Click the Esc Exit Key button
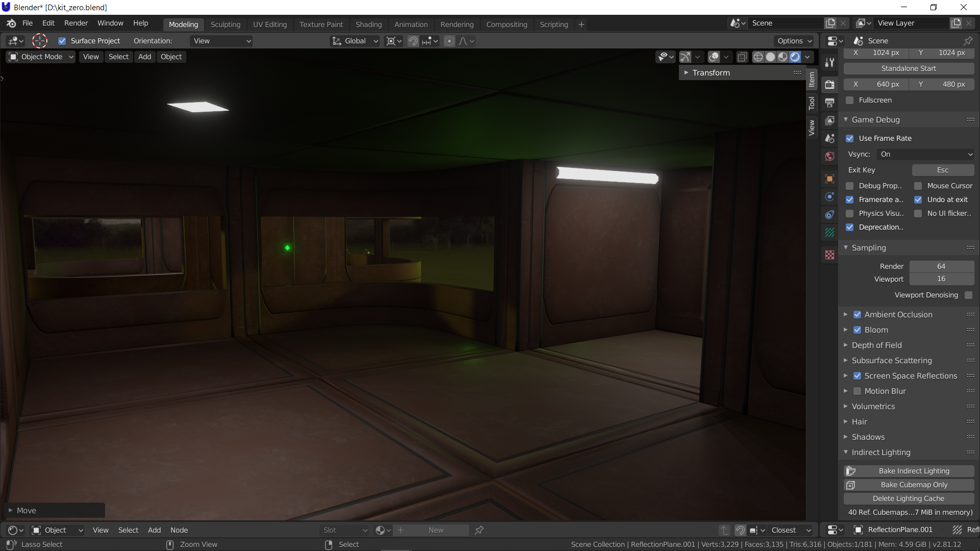This screenshot has height=551, width=980. pyautogui.click(x=943, y=170)
